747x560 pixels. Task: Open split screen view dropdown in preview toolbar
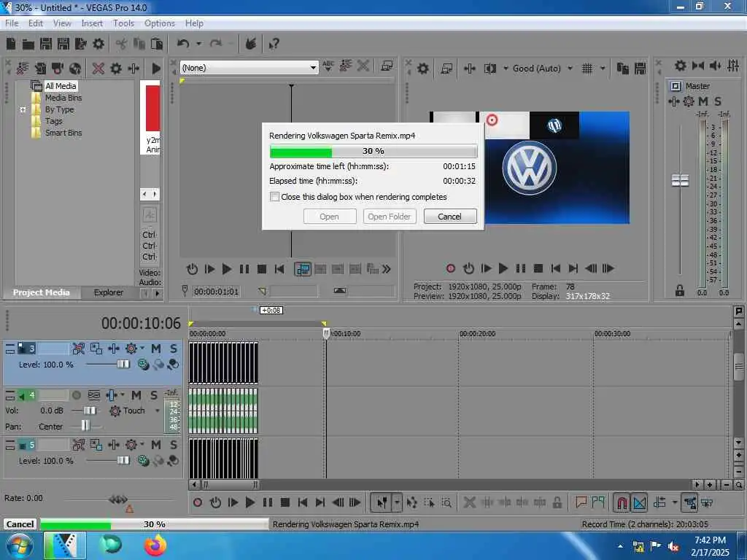506,69
